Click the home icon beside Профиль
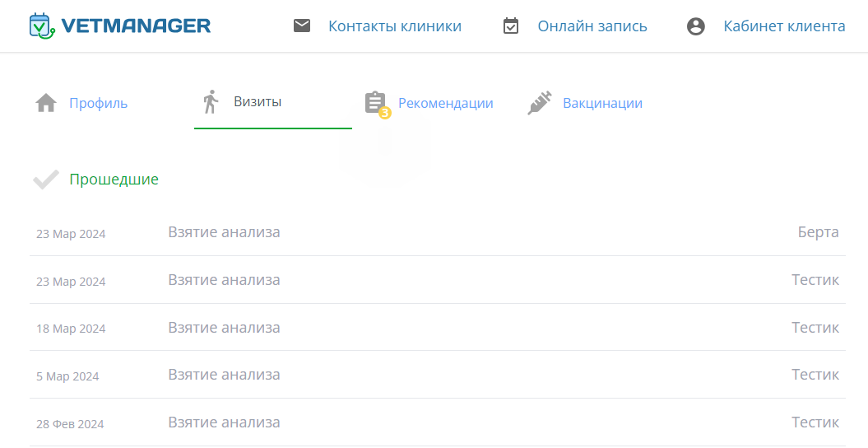The height and width of the screenshot is (448, 868). (46, 103)
